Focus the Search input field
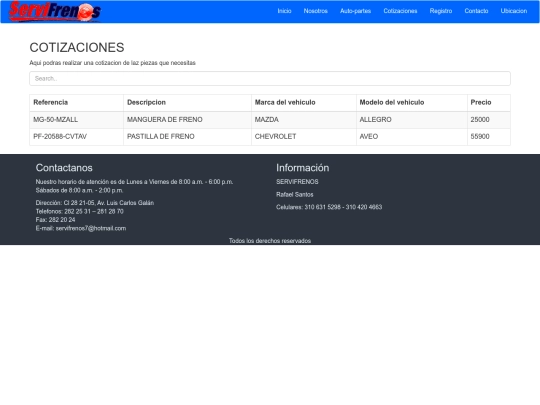Image resolution: width=540 pixels, height=405 pixels. [270, 79]
